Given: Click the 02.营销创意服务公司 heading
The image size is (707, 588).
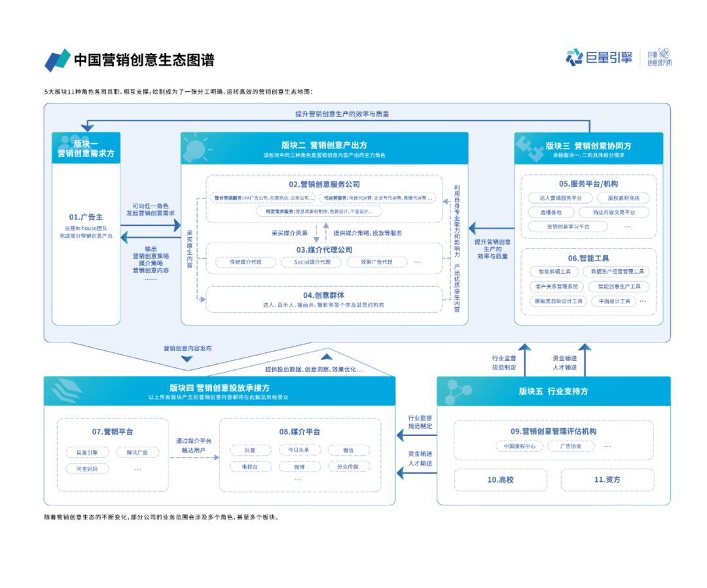Looking at the screenshot, I should [324, 184].
